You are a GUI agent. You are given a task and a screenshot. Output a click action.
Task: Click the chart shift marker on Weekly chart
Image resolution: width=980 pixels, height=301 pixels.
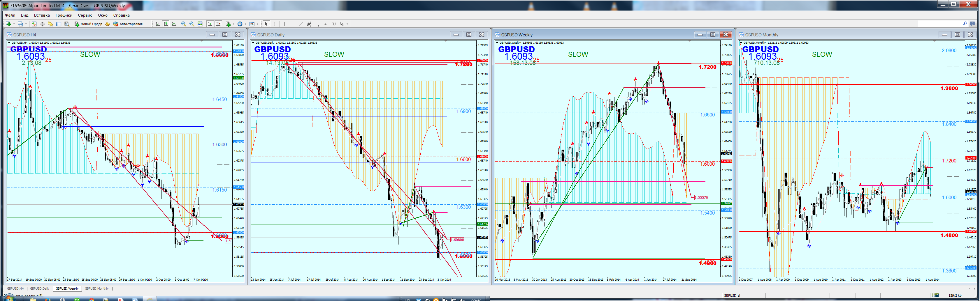(690, 41)
